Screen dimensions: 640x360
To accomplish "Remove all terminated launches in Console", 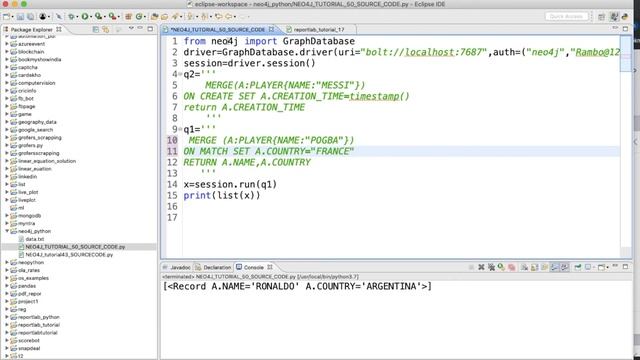I will pos(491,267).
